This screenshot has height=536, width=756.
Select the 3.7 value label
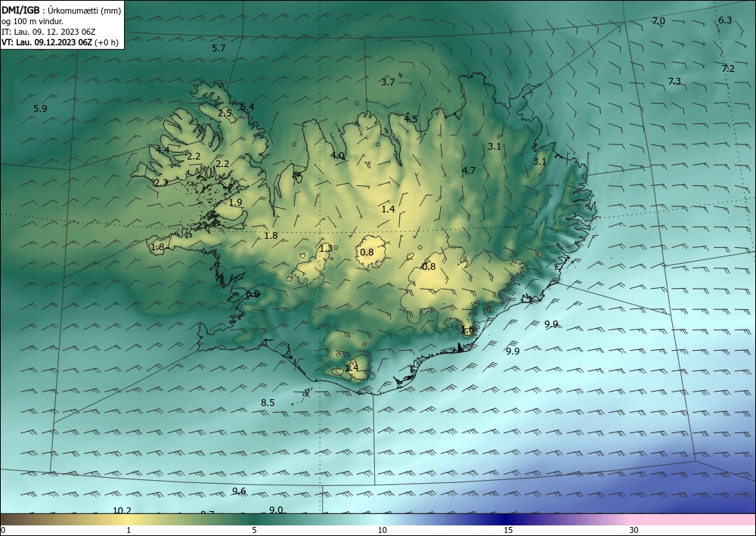coord(388,82)
